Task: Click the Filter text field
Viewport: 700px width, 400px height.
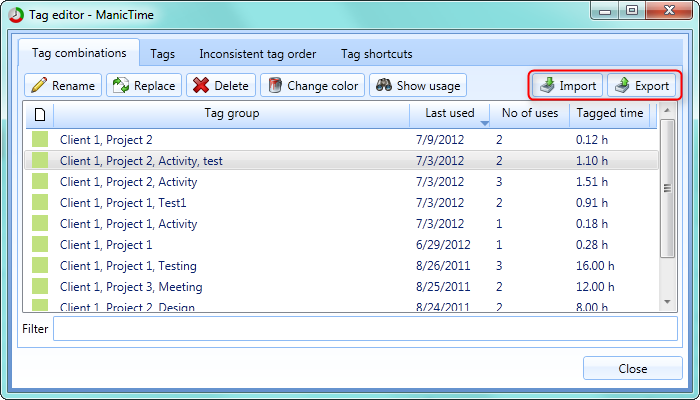Action: click(365, 329)
